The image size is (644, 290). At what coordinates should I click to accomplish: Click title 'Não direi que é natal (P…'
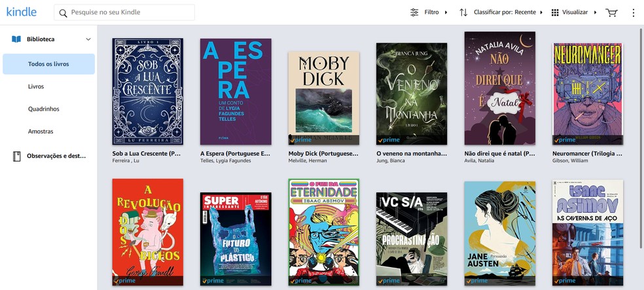500,154
